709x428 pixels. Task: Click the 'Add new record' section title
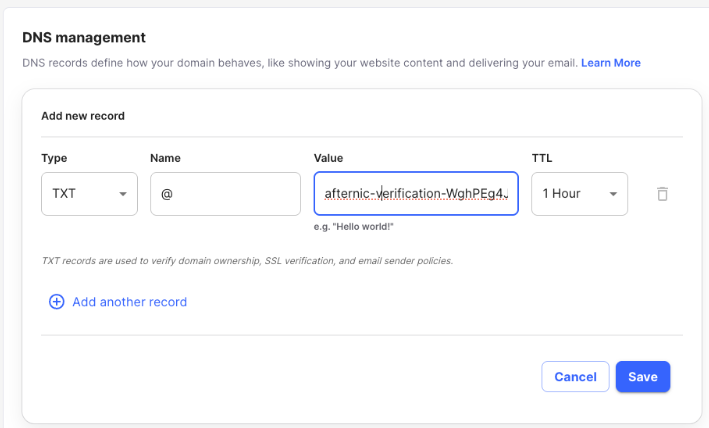coord(83,116)
